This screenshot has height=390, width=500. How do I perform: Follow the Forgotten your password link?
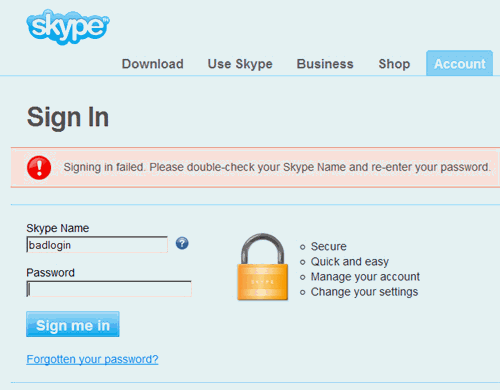tap(92, 359)
